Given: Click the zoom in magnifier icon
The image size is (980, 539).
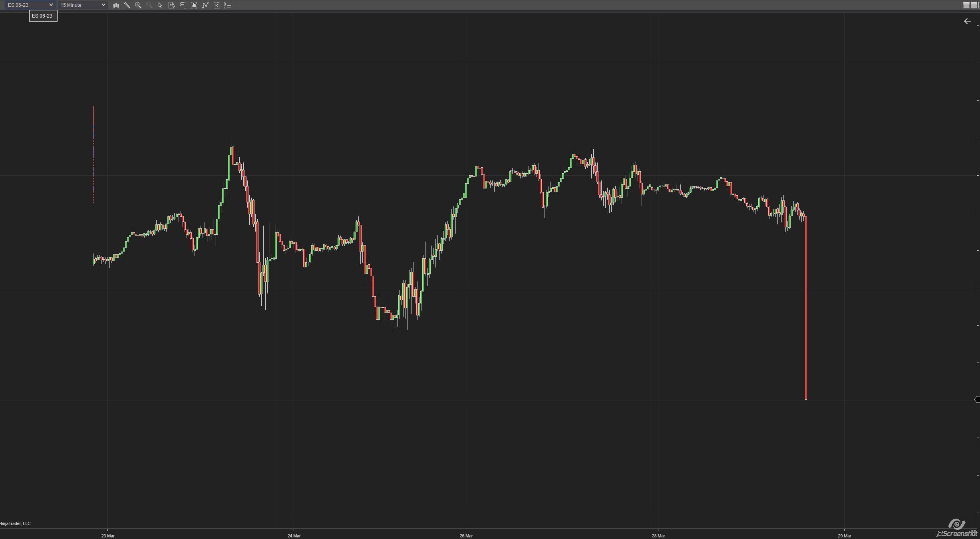Looking at the screenshot, I should pos(138,5).
